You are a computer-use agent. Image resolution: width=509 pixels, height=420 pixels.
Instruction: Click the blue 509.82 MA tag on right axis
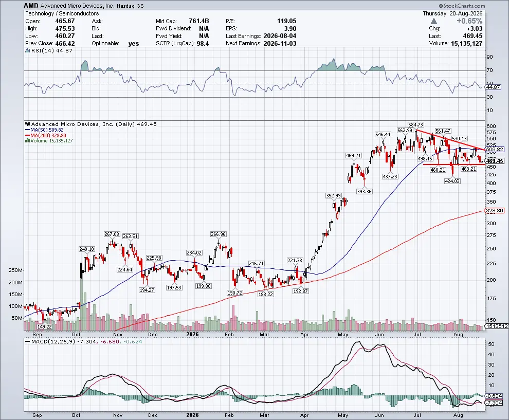click(495, 150)
